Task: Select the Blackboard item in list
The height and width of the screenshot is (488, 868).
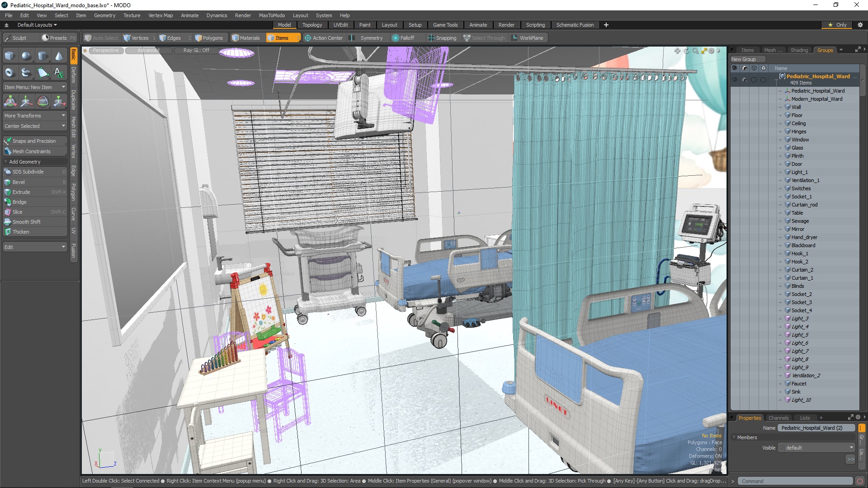Action: [x=803, y=245]
